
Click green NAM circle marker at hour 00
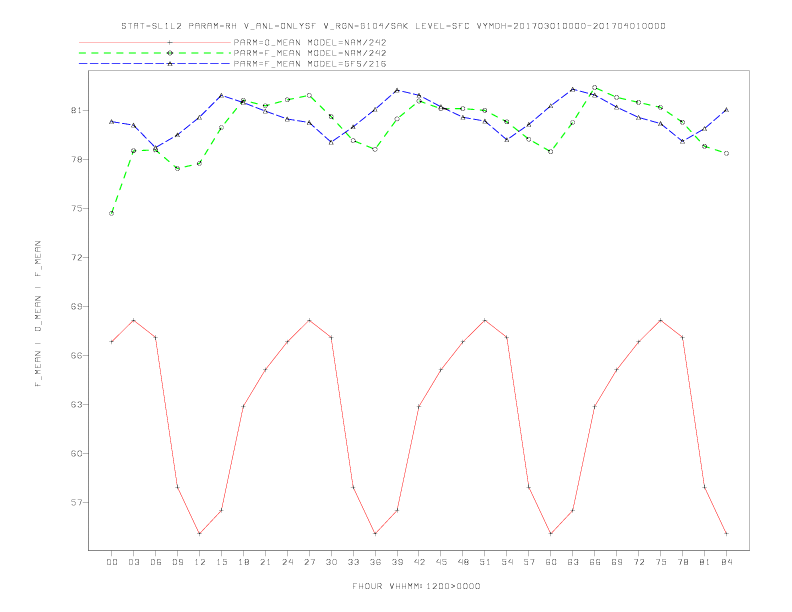tap(112, 213)
